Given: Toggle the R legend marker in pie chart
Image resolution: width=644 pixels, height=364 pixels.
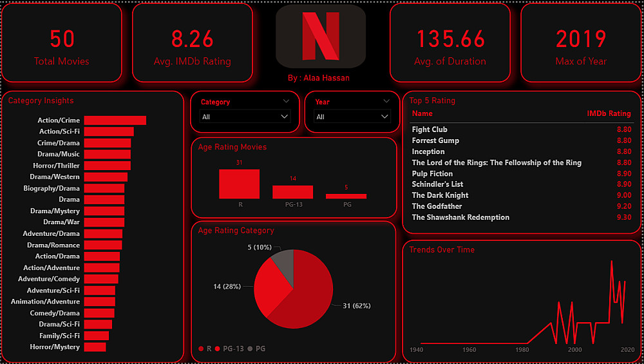Looking at the screenshot, I should point(201,349).
